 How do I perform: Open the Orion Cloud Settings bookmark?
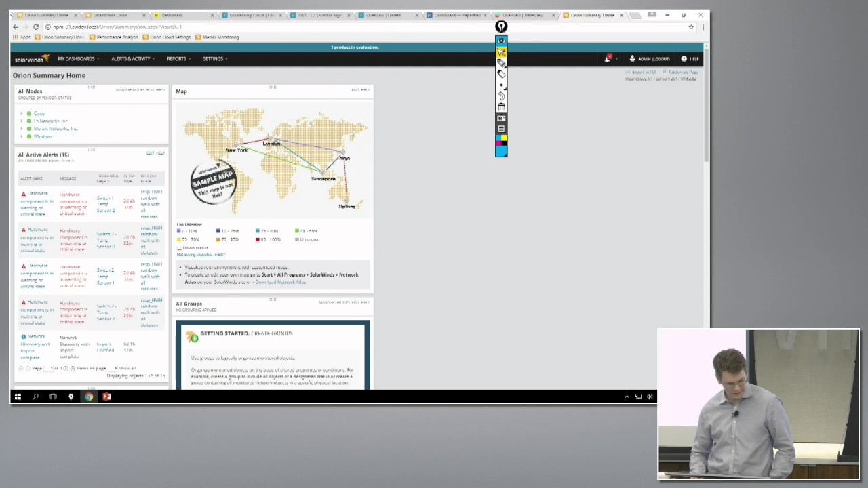[x=167, y=37]
